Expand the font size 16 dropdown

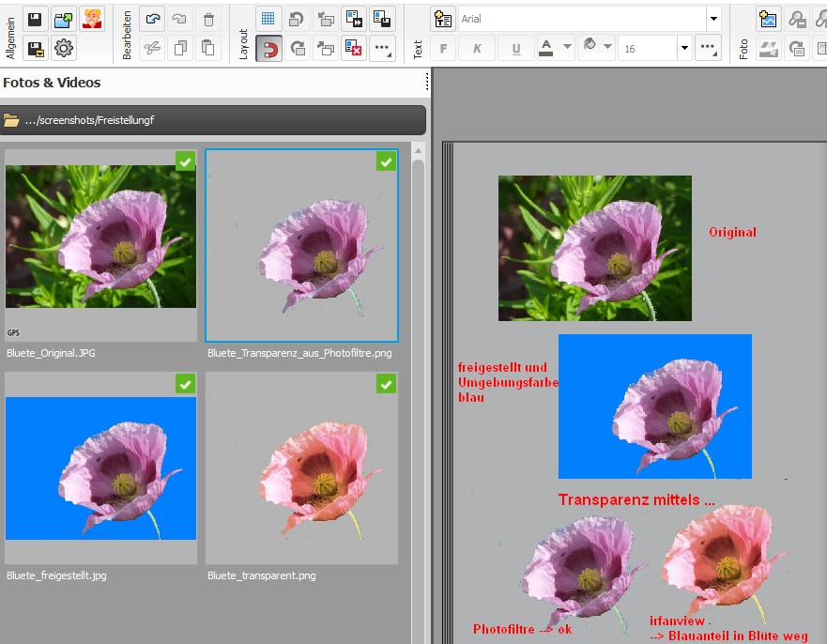(x=684, y=49)
